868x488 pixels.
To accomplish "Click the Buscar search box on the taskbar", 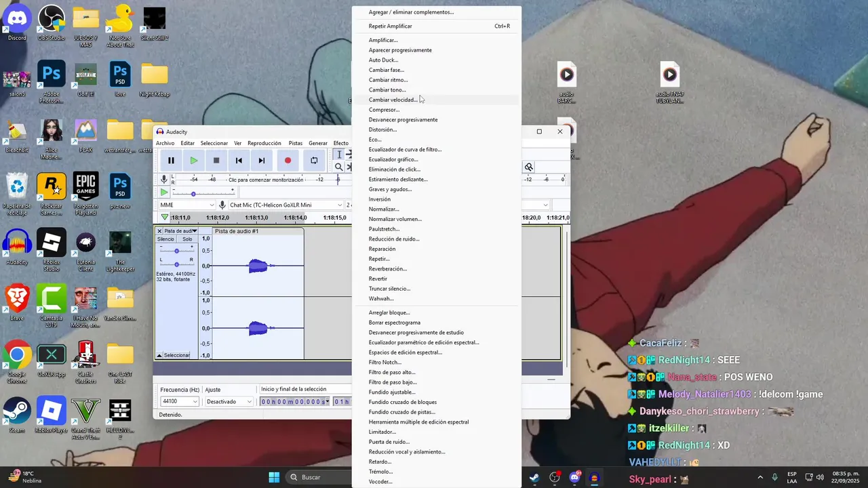I will click(319, 477).
